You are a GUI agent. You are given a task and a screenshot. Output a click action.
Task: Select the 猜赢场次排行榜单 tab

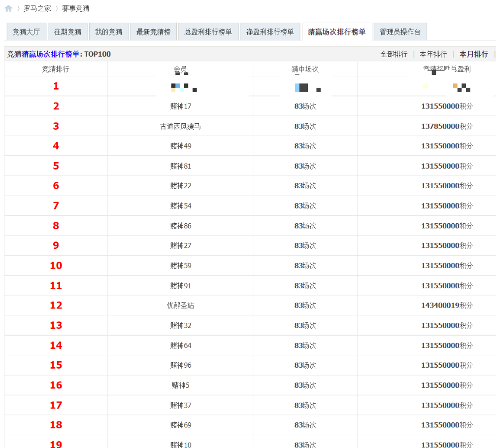(x=336, y=32)
